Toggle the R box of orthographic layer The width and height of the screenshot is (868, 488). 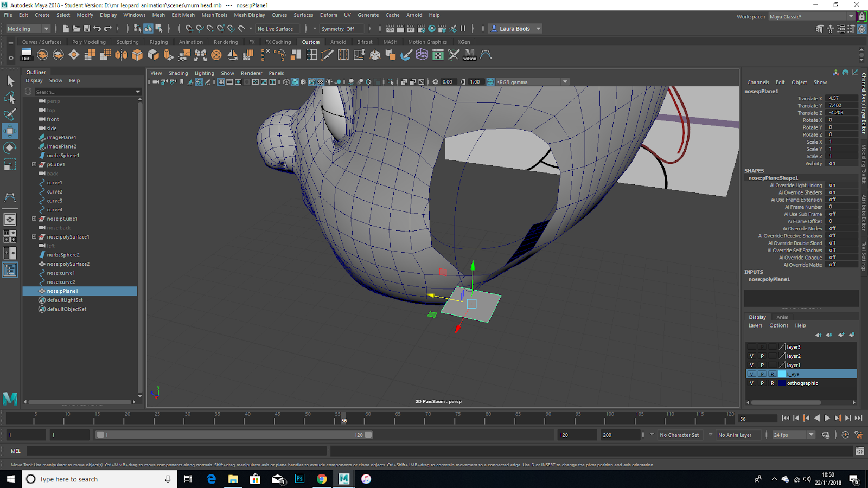[x=773, y=383]
